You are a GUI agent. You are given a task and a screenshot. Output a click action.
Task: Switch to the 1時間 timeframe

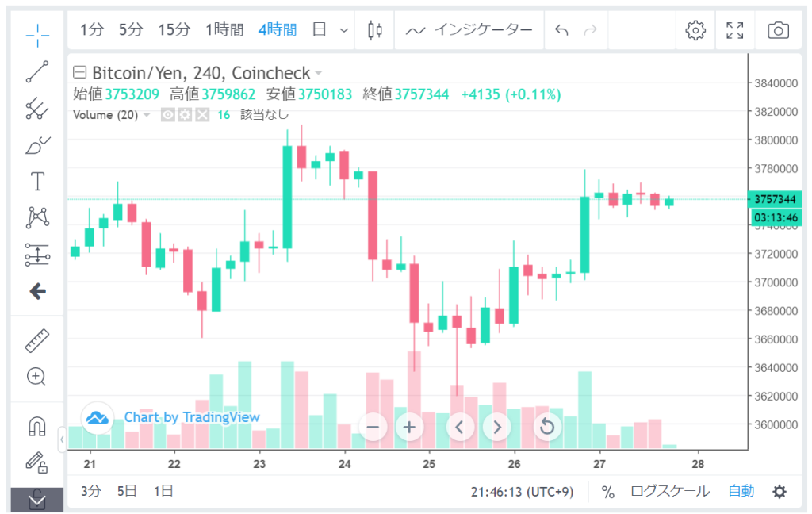click(x=224, y=30)
